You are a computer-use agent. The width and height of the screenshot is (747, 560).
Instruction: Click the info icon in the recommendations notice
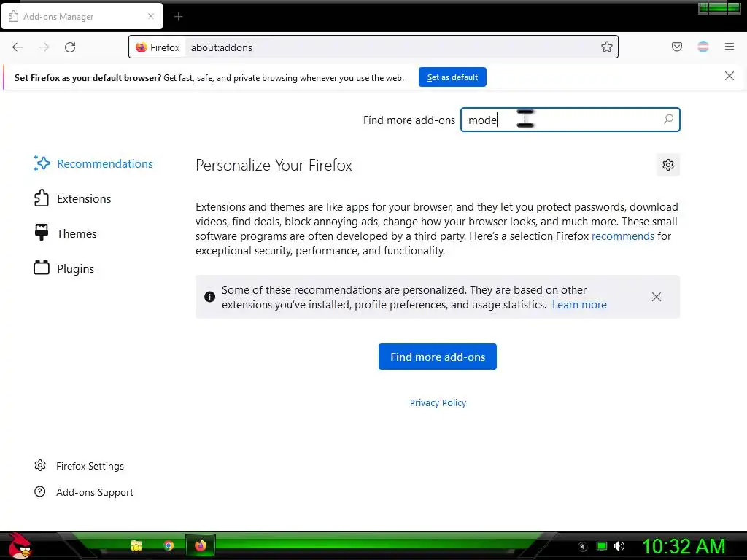pyautogui.click(x=209, y=297)
